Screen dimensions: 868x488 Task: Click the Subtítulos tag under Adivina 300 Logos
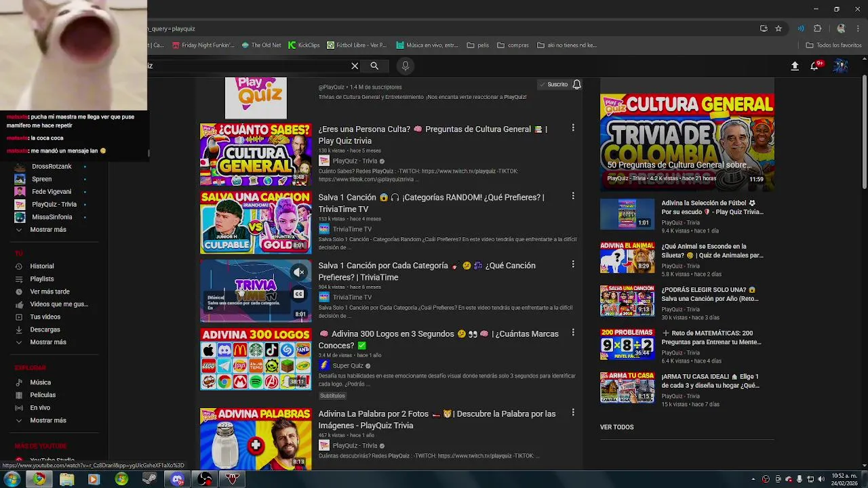click(332, 396)
